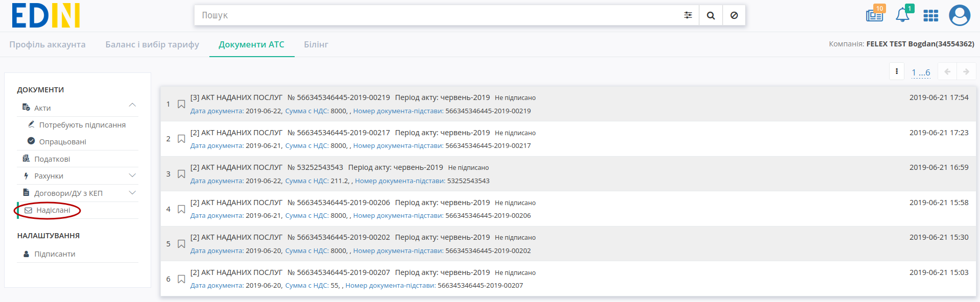This screenshot has height=302, width=980.
Task: Go to the next page arrow
Action: pyautogui.click(x=966, y=71)
